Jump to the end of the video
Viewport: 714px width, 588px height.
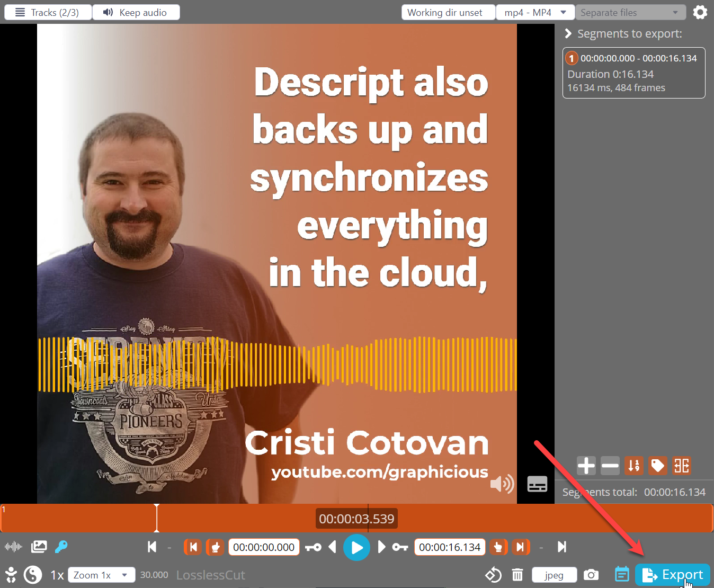pyautogui.click(x=562, y=547)
